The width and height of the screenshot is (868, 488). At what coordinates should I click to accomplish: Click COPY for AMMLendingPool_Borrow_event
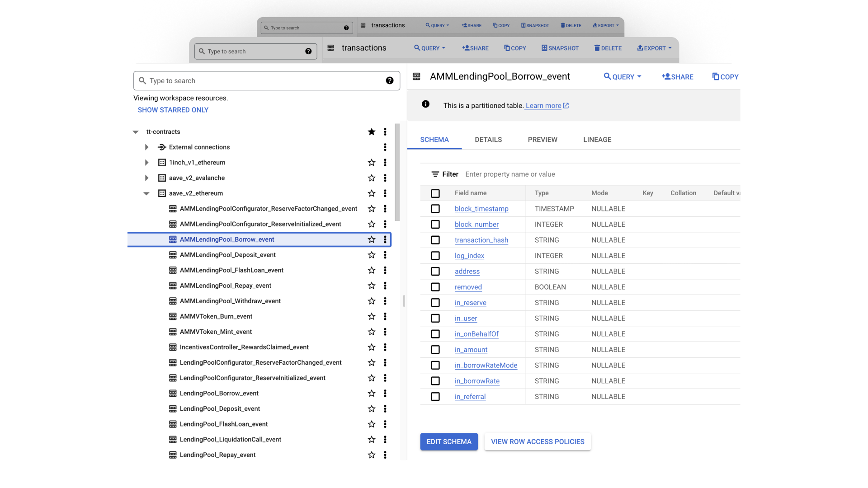point(725,77)
